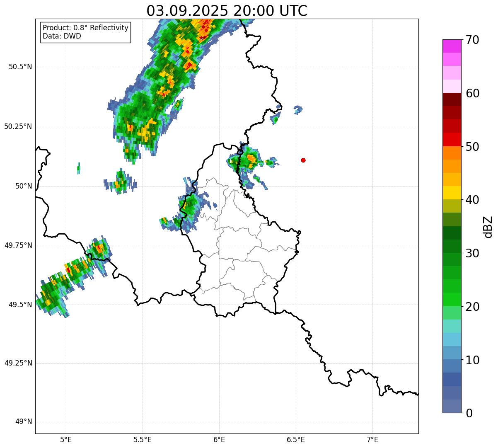This screenshot has width=498, height=448.
Task: Click the title '03.09.2025 20:00 UTC'
Action: [227, 11]
